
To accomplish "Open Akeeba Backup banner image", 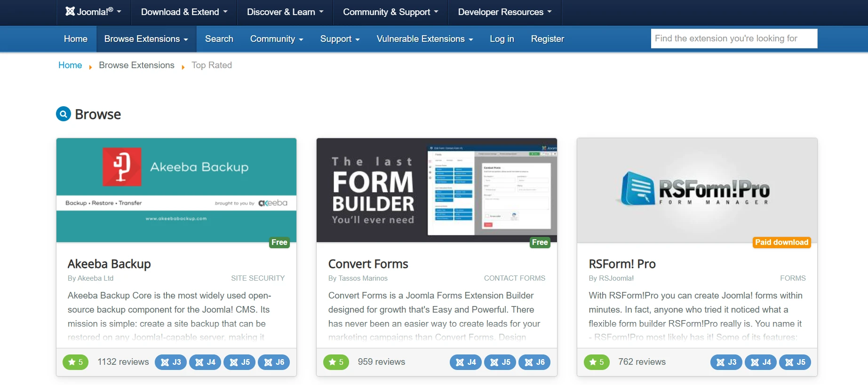I will coord(176,190).
